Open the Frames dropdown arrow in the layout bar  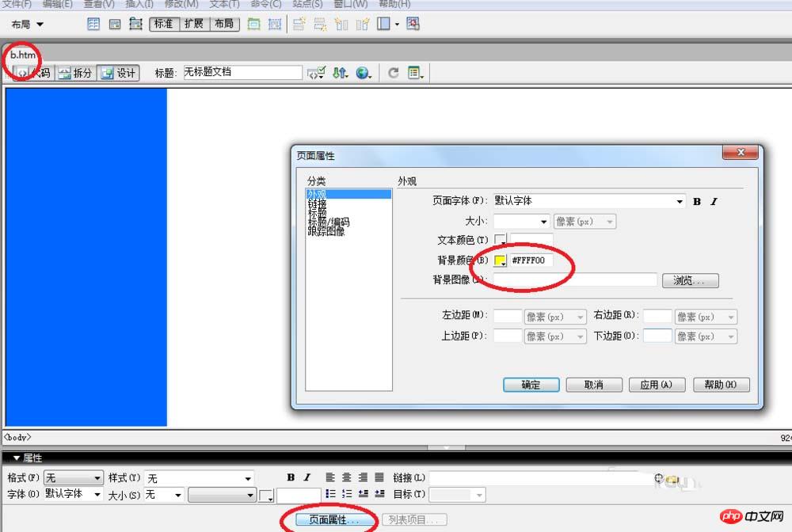(397, 25)
